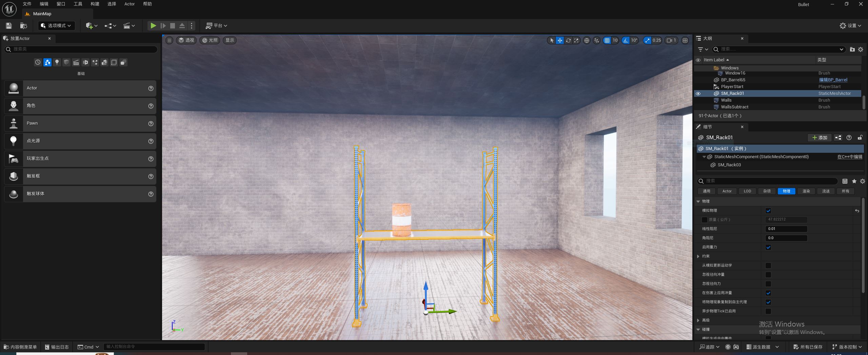Click the green Play button in toolbar
The image size is (868, 355).
click(153, 26)
